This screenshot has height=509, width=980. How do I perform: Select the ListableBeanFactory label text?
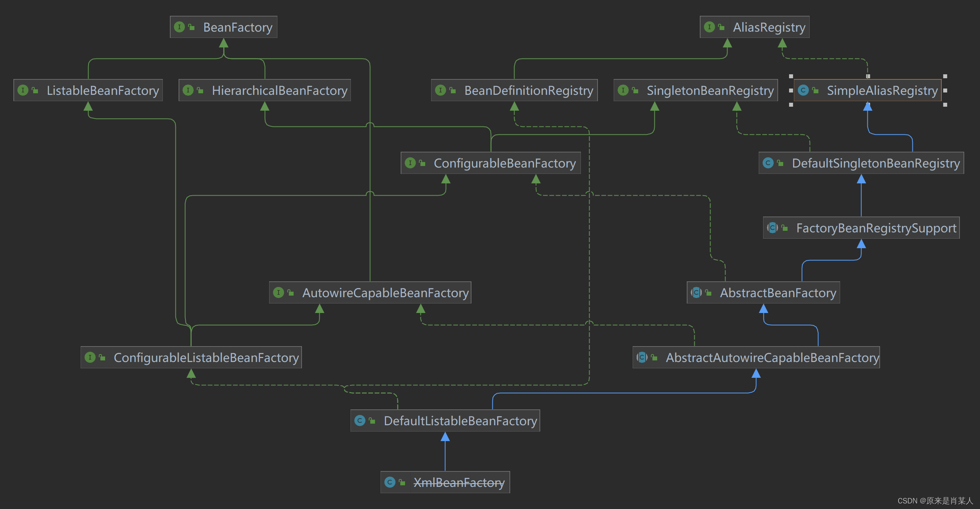point(103,90)
